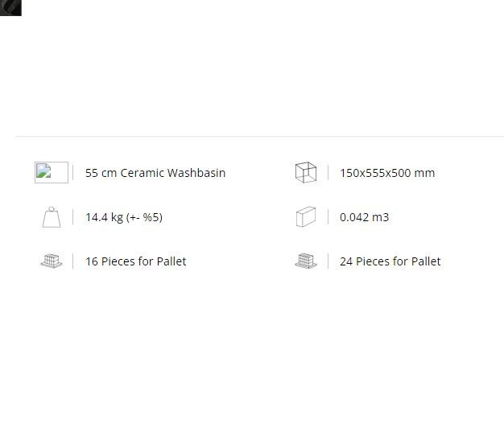Select the 14.4 kg (+- %5) weight text

point(124,217)
